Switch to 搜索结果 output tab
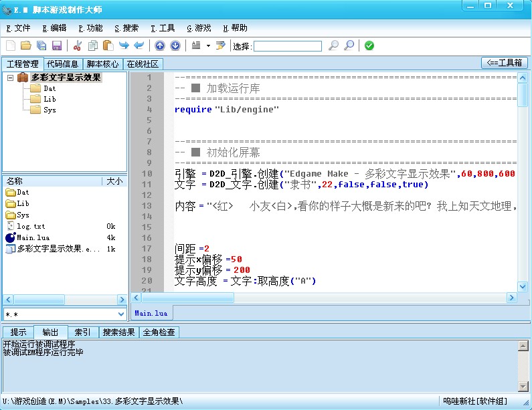 pos(118,332)
